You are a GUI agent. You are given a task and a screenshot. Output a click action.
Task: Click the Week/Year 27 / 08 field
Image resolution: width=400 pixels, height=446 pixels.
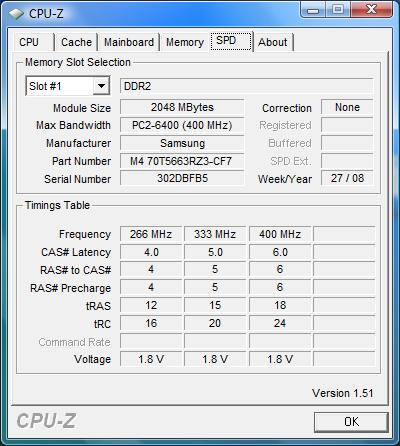(x=347, y=178)
